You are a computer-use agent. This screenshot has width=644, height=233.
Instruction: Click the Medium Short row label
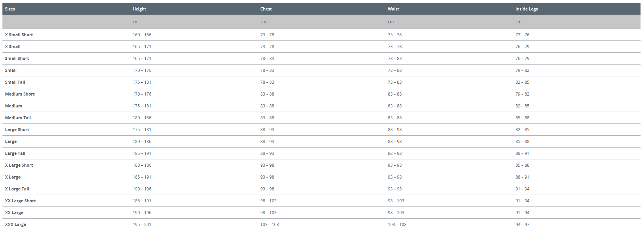pyautogui.click(x=20, y=94)
